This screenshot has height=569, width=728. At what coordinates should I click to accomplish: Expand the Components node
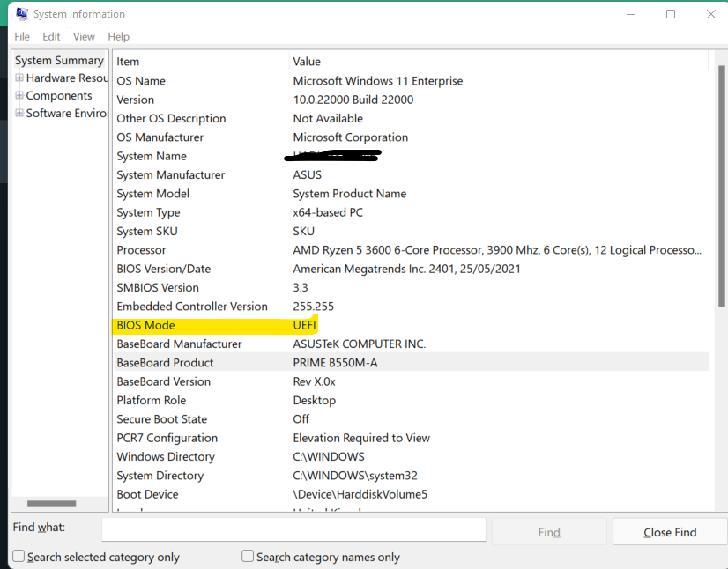19,95
